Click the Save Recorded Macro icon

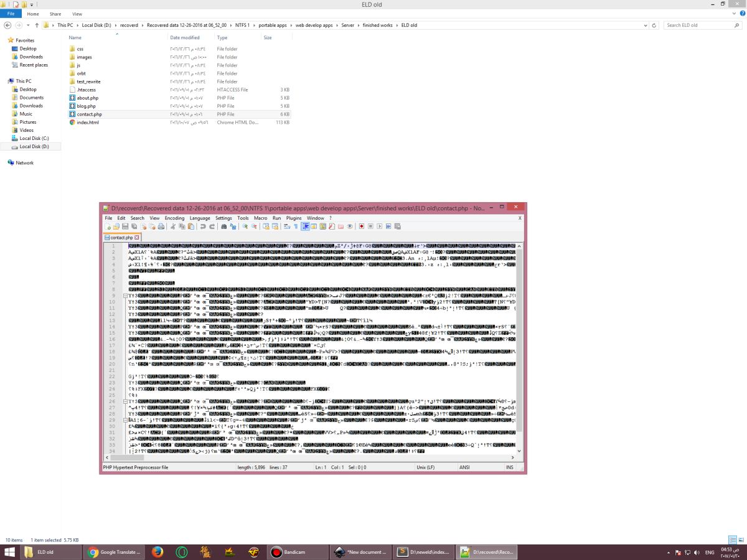[x=397, y=226]
